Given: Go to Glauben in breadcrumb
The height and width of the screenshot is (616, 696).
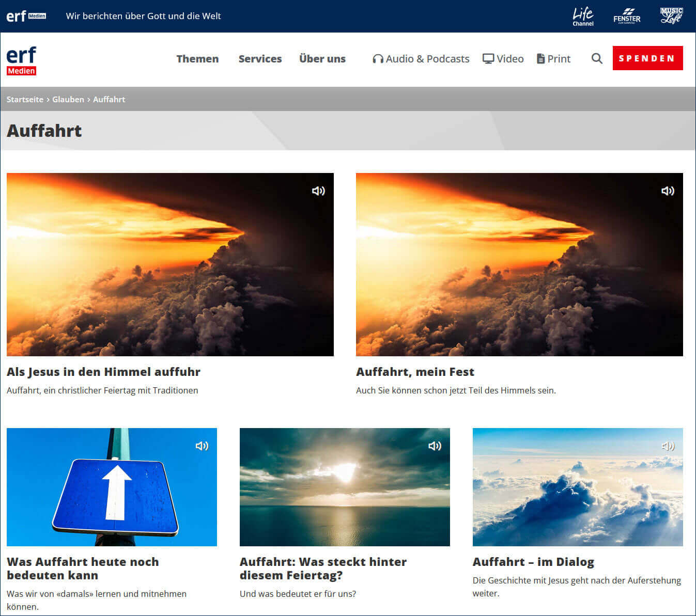Looking at the screenshot, I should tap(68, 99).
